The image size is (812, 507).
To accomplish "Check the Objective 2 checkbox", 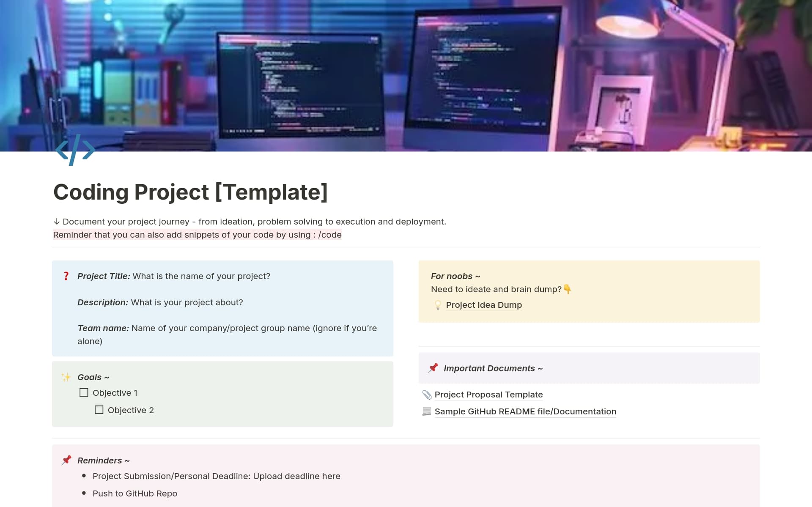I will pyautogui.click(x=99, y=409).
